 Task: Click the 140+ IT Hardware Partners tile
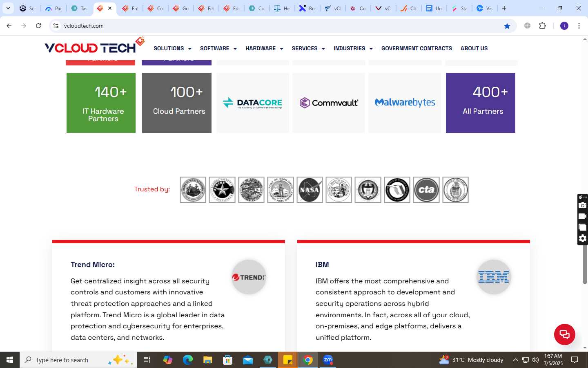click(x=101, y=103)
